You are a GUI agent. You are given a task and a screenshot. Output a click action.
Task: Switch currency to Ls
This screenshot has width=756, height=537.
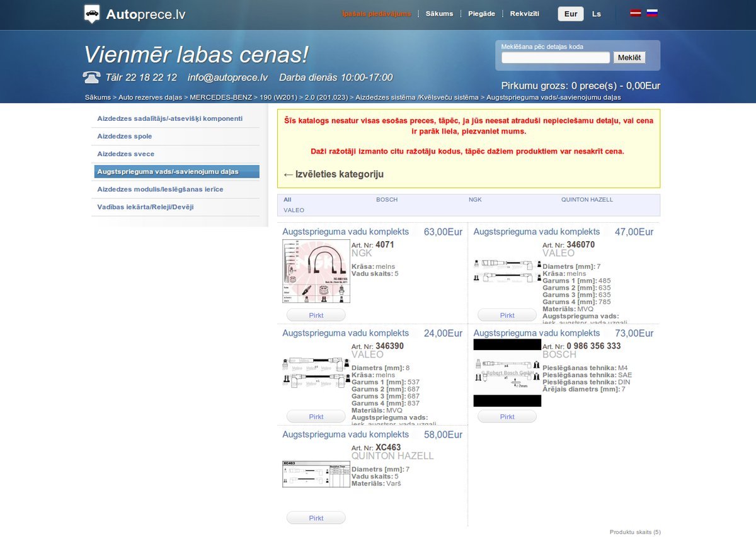point(596,14)
